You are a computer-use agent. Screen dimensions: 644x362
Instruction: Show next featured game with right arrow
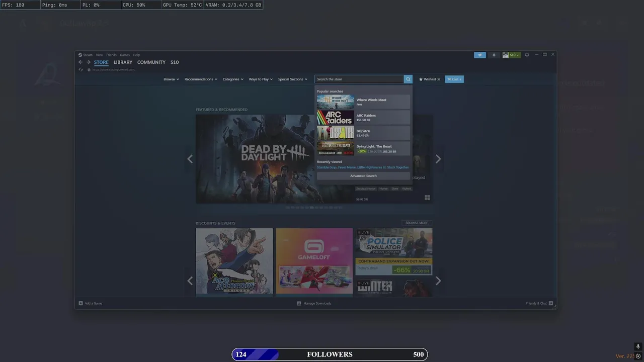point(438,159)
